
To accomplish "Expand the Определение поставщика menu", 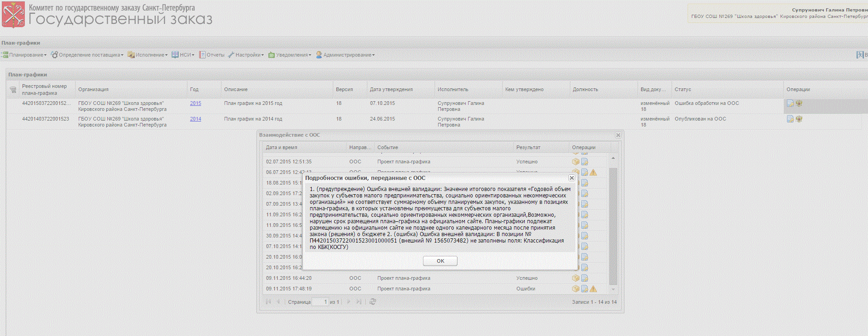I will click(87, 55).
